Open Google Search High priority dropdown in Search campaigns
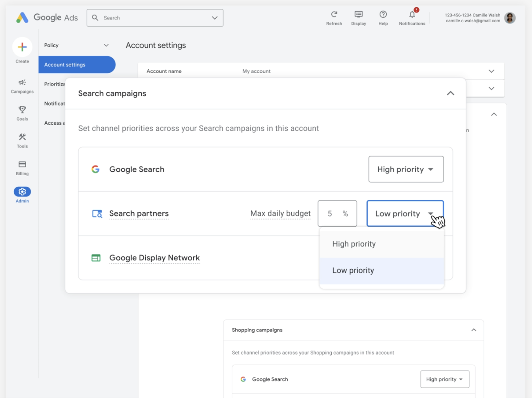Viewport: 532px width, 401px height. 406,169
